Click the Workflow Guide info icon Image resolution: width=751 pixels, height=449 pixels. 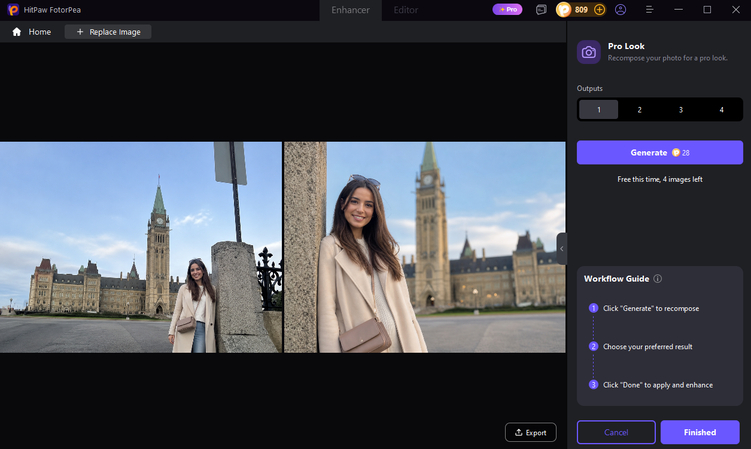click(x=658, y=279)
